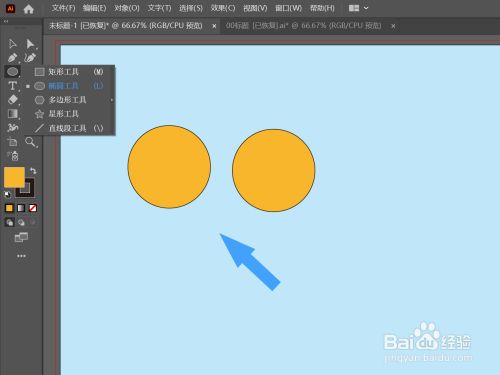Image resolution: width=500 pixels, height=375 pixels.
Task: Activate the Zoom magnifier tool
Action: pos(30,142)
